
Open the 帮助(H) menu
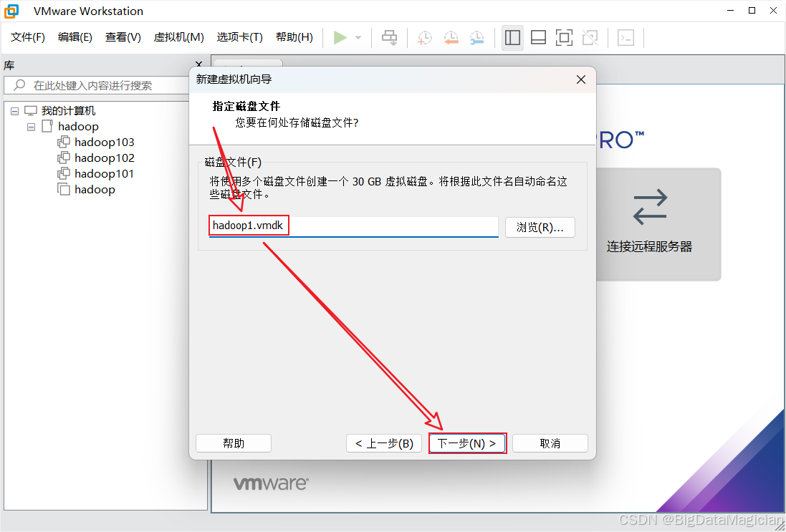point(294,37)
